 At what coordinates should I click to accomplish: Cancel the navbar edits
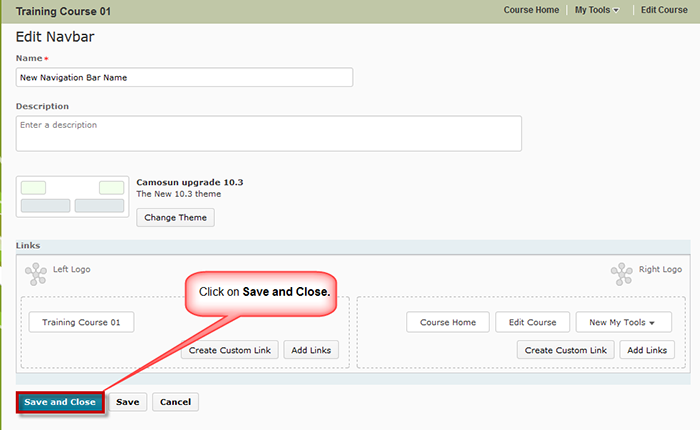(175, 402)
